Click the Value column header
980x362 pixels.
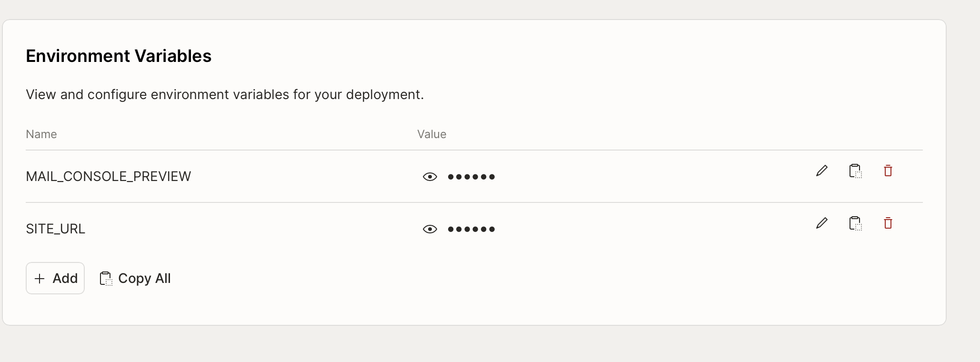pyautogui.click(x=431, y=134)
